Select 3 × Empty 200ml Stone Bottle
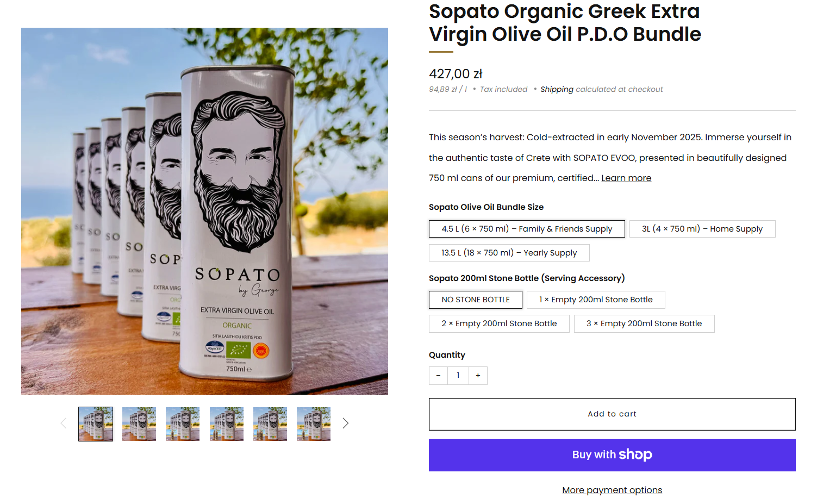The height and width of the screenshot is (504, 817). click(x=644, y=323)
